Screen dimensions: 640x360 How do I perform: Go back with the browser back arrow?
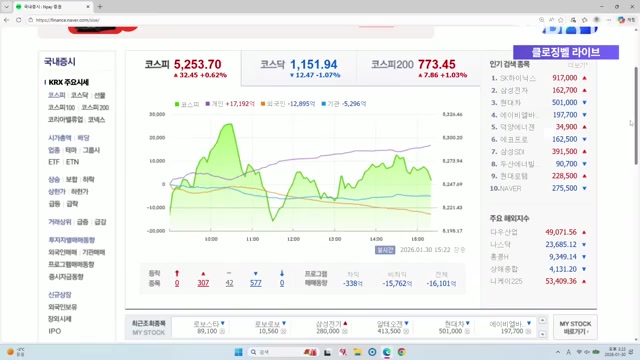(x=7, y=20)
